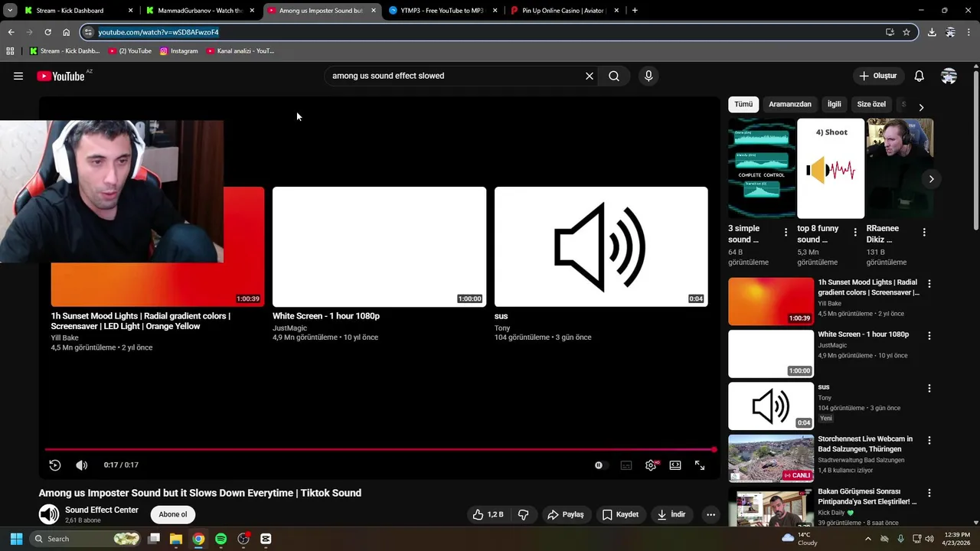
Task: Share the video with Paylaş
Action: pyautogui.click(x=566, y=515)
